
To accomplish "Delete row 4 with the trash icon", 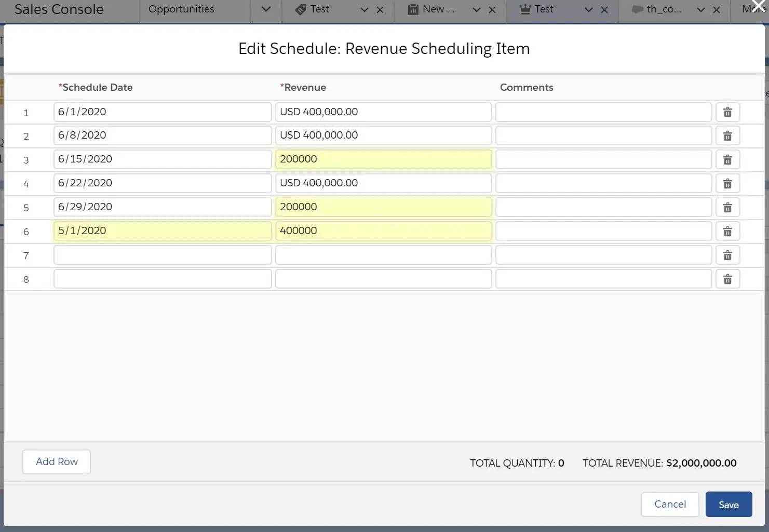I will (x=727, y=184).
